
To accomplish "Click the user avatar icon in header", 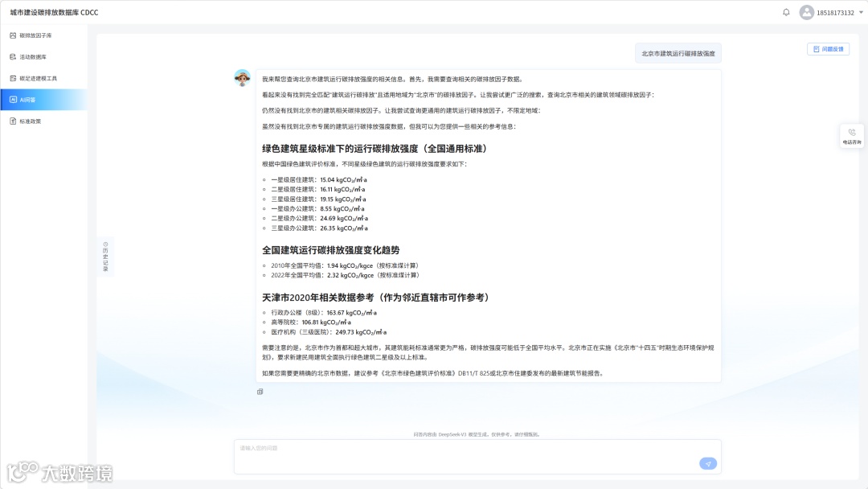I will [x=807, y=12].
